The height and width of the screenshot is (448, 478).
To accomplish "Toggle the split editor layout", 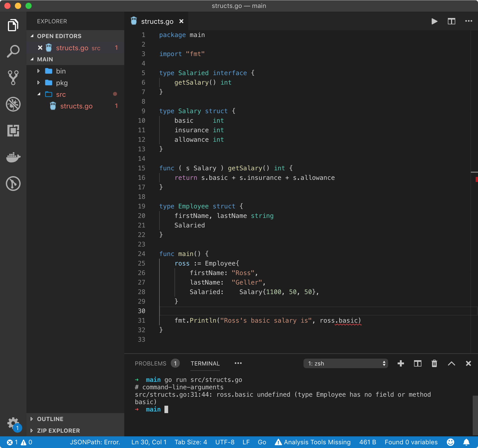I will point(451,21).
